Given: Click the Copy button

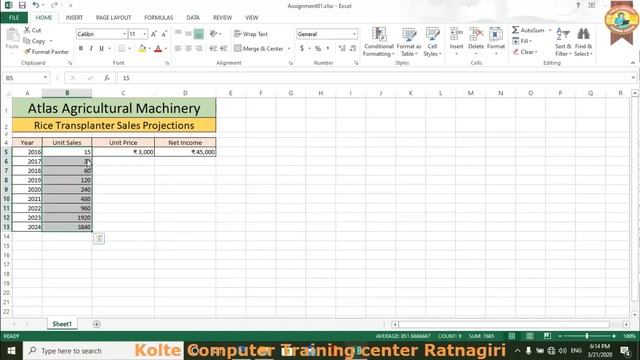Looking at the screenshot, I should click(35, 41).
